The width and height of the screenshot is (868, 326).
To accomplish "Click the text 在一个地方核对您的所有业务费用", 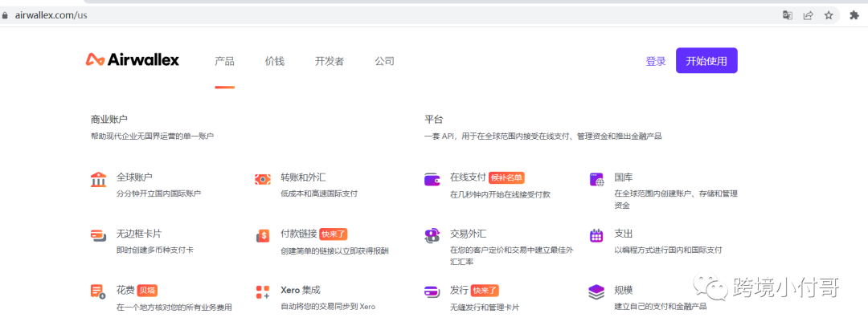I will (174, 308).
